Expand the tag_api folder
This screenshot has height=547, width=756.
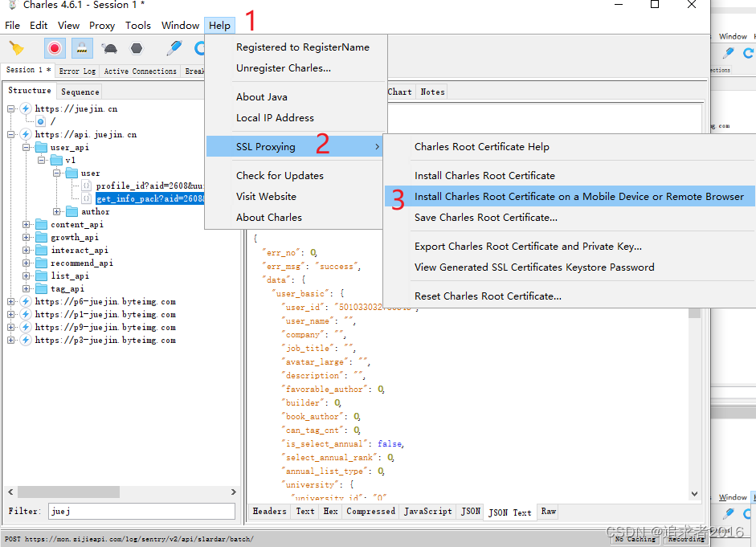[x=26, y=288]
